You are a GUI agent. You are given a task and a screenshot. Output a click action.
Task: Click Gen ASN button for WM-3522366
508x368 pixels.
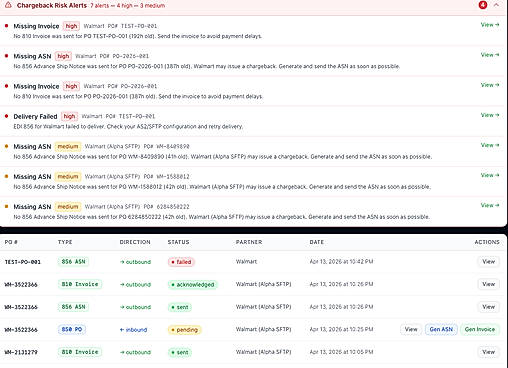point(441,329)
